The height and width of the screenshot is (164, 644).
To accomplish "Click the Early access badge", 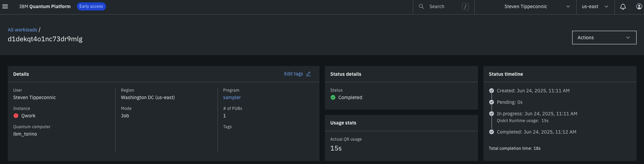I will [91, 6].
